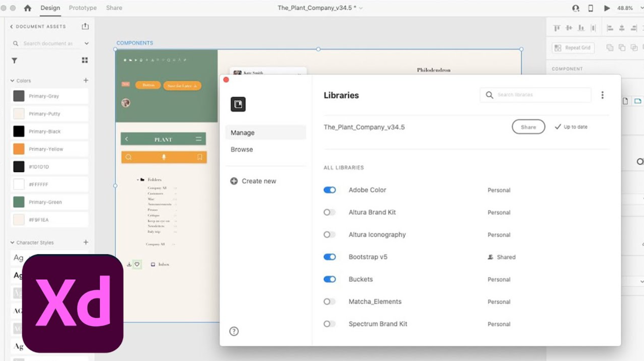Click the Search libraries field

click(536, 95)
